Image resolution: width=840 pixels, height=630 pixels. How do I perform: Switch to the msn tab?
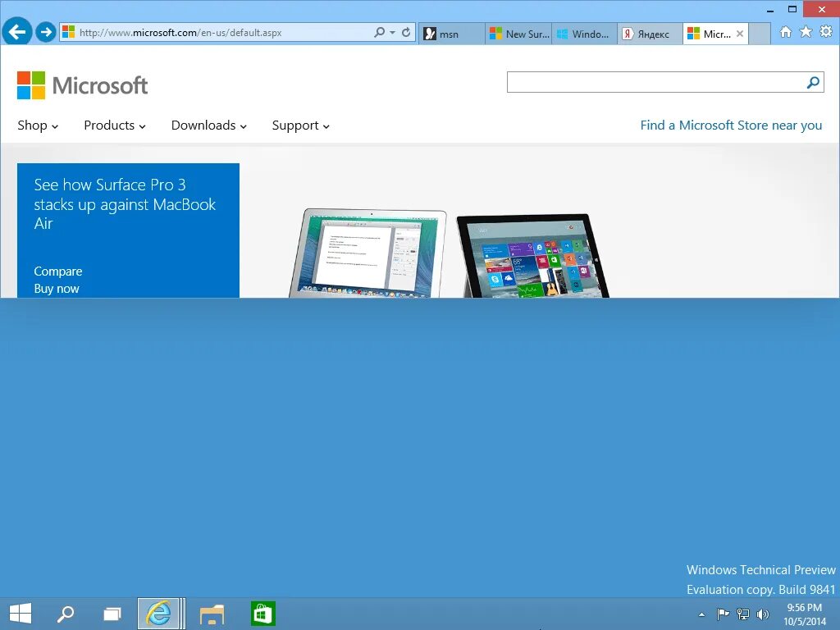[452, 34]
